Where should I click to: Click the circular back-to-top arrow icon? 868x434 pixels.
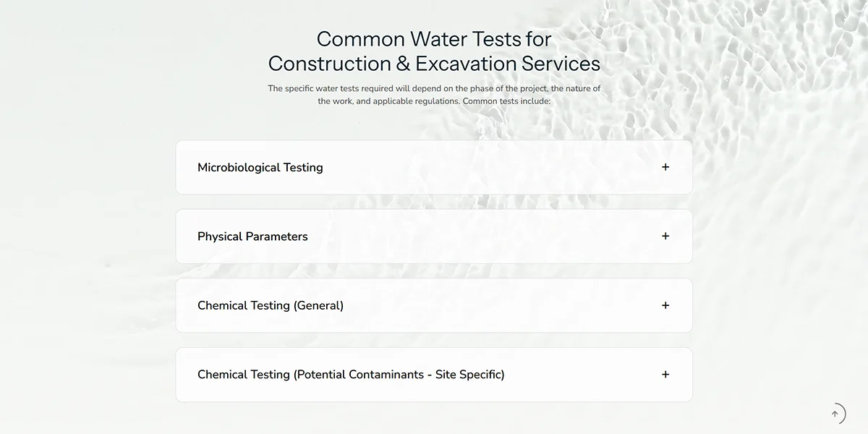[835, 414]
